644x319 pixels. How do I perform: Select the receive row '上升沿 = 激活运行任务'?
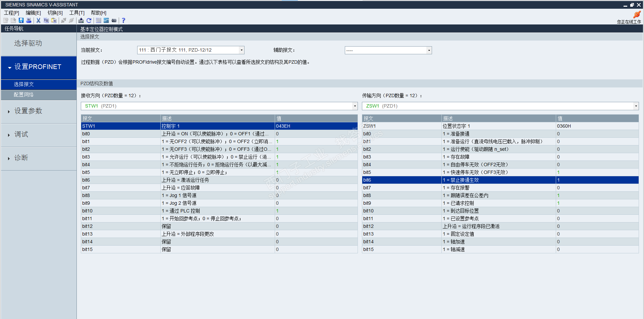pos(219,180)
